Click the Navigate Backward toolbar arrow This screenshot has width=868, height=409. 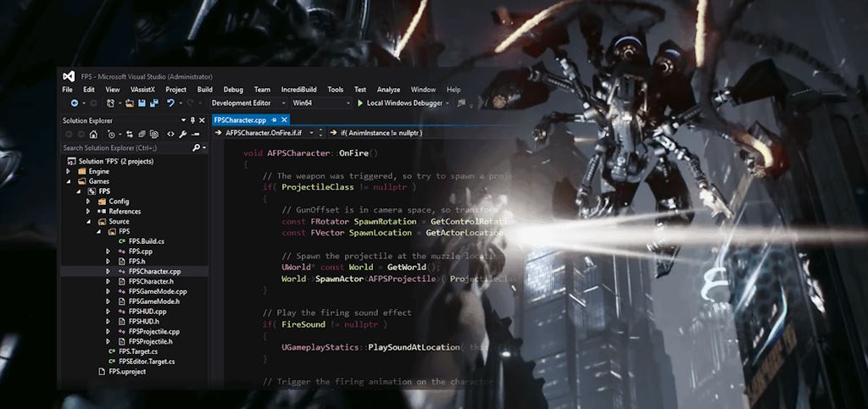pos(75,102)
